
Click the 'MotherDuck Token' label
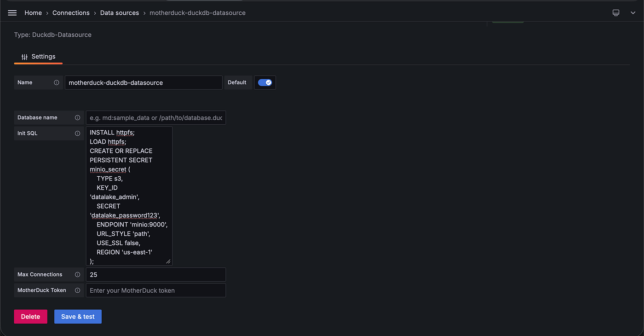click(42, 290)
